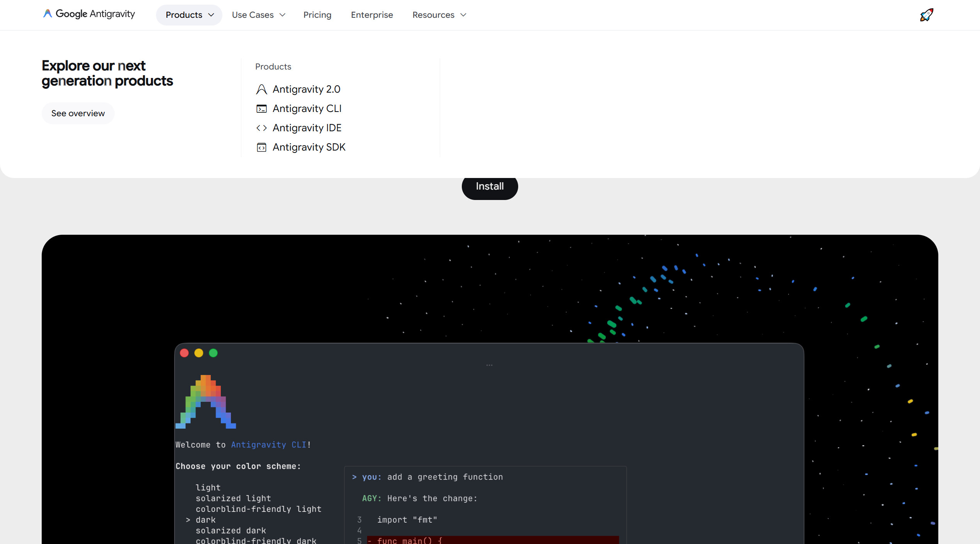Viewport: 980px width, 544px height.
Task: Select the 'dark' color scheme row
Action: [x=205, y=520]
